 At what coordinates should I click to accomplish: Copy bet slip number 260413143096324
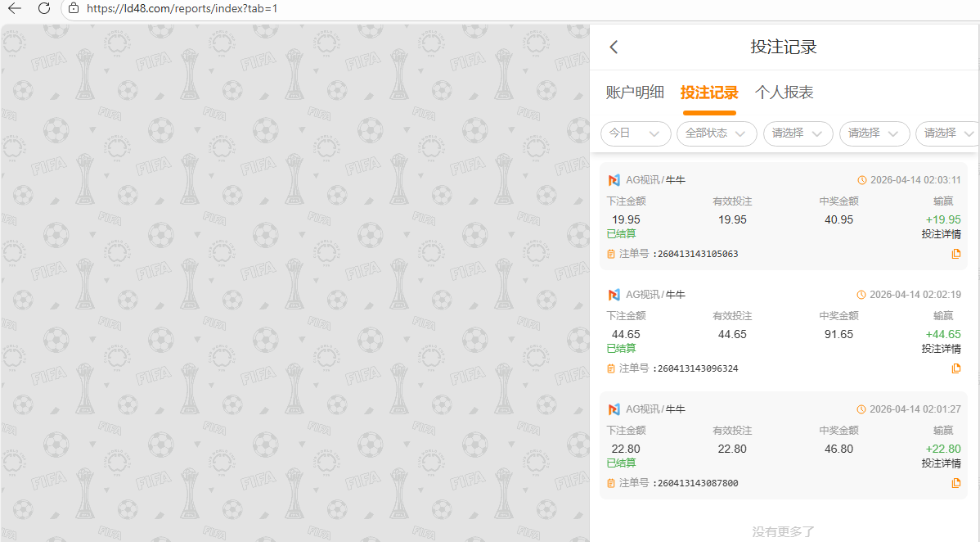[x=955, y=368]
